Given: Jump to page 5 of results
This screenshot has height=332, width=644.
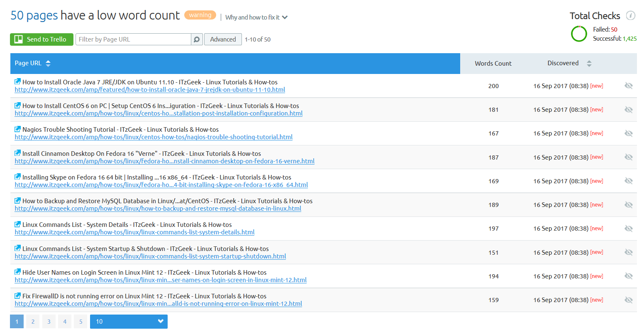Looking at the screenshot, I should pyautogui.click(x=80, y=322).
